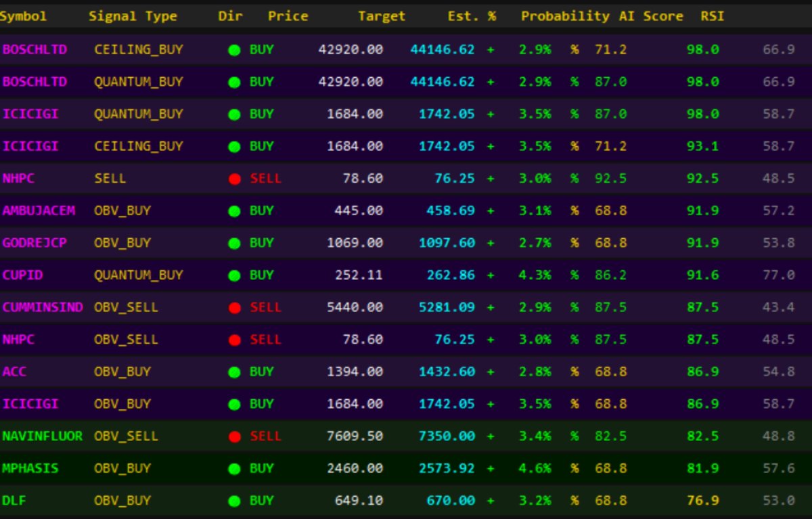Click the 43.4 RSI value
This screenshot has width=812, height=519.
[778, 307]
